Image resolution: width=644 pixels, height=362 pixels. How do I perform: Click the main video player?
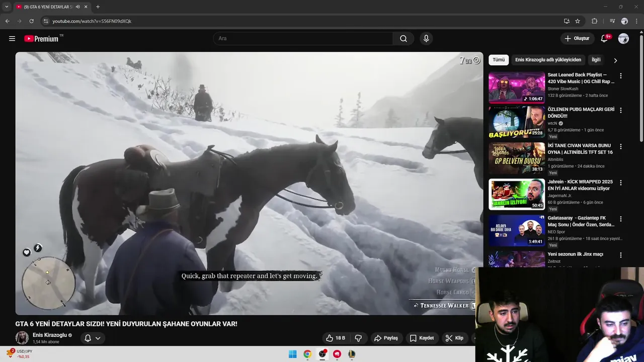pos(249,184)
